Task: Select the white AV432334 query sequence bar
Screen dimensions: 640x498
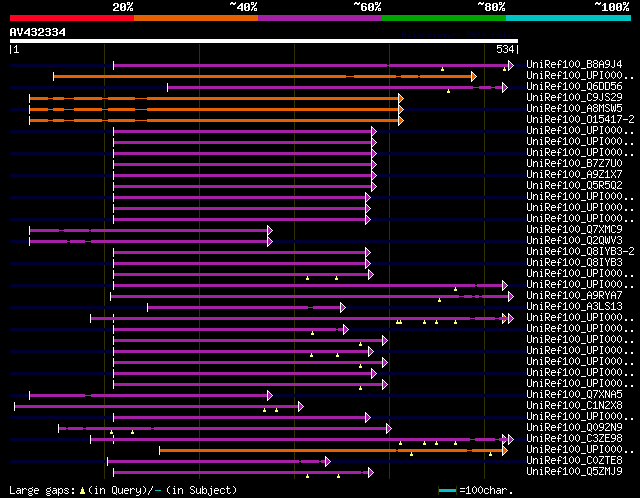Action: tap(264, 41)
